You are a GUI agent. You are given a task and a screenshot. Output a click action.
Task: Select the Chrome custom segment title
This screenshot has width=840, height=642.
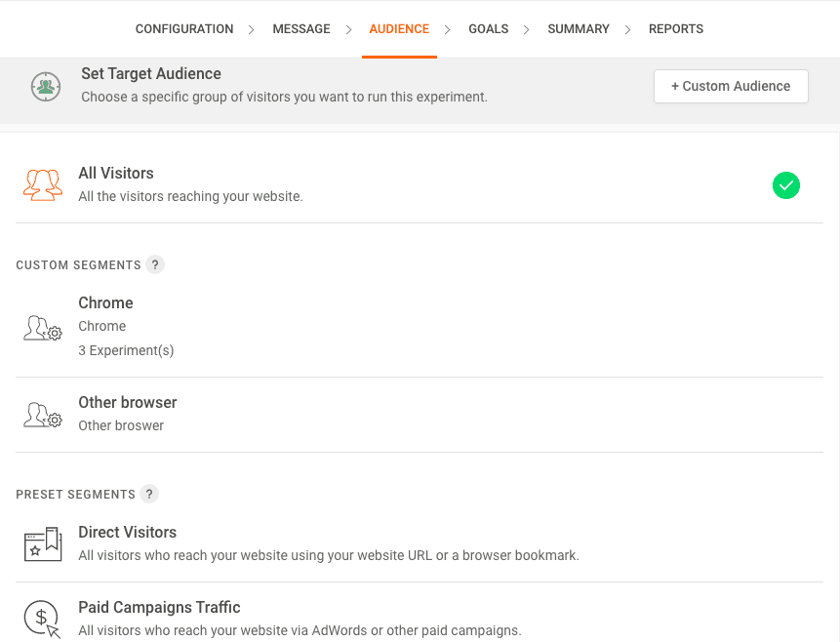(x=105, y=303)
